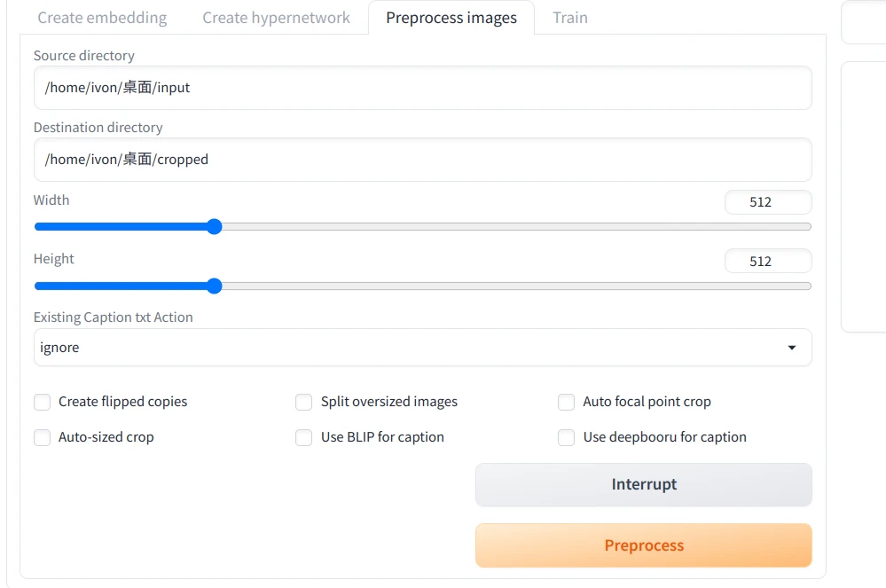Click the Destination directory input box
The width and height of the screenshot is (886, 588).
pyautogui.click(x=422, y=160)
